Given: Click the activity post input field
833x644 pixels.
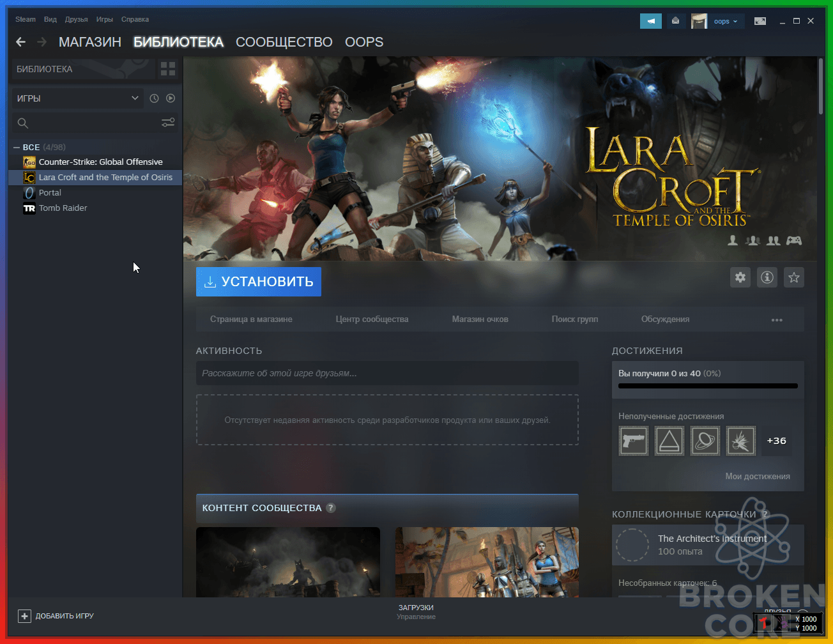Looking at the screenshot, I should pos(387,373).
